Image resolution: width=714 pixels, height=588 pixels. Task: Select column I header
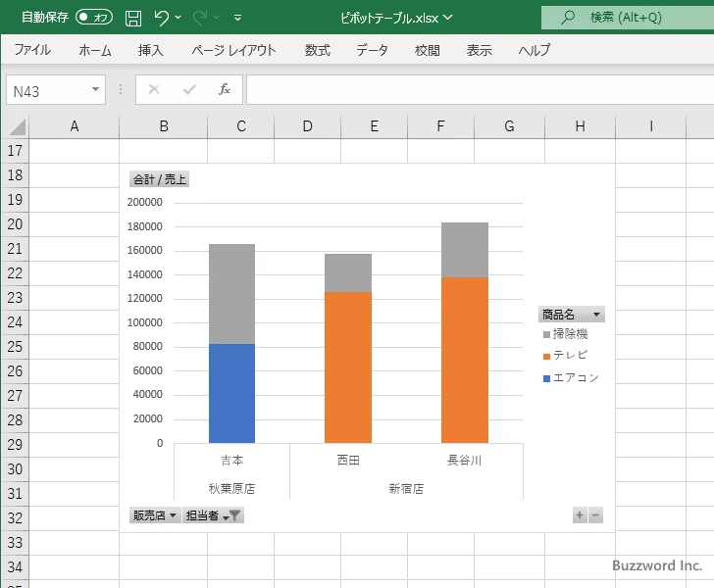650,126
